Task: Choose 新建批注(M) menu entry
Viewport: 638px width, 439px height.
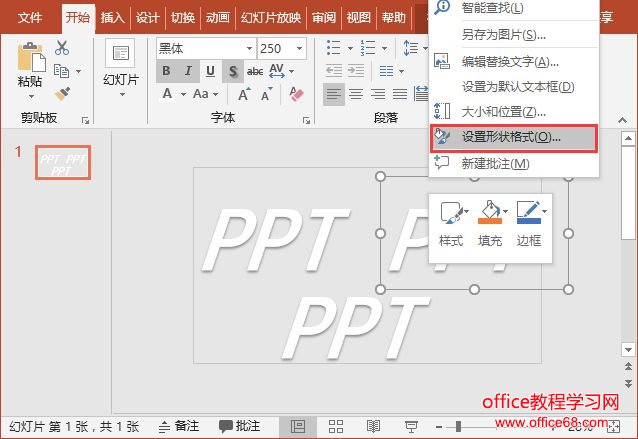Action: tap(514, 164)
